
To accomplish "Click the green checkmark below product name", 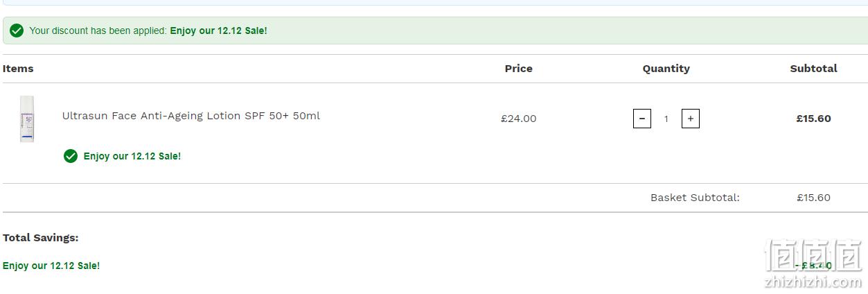I will point(70,156).
